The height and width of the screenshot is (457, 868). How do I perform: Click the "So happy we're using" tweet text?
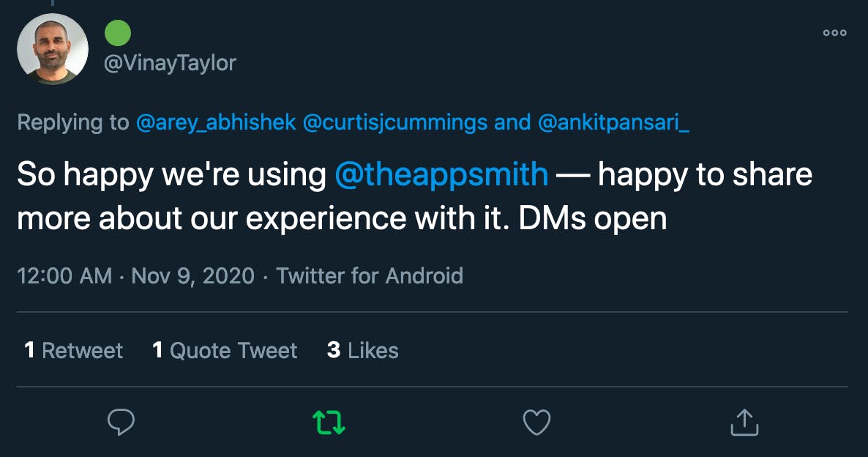click(171, 175)
